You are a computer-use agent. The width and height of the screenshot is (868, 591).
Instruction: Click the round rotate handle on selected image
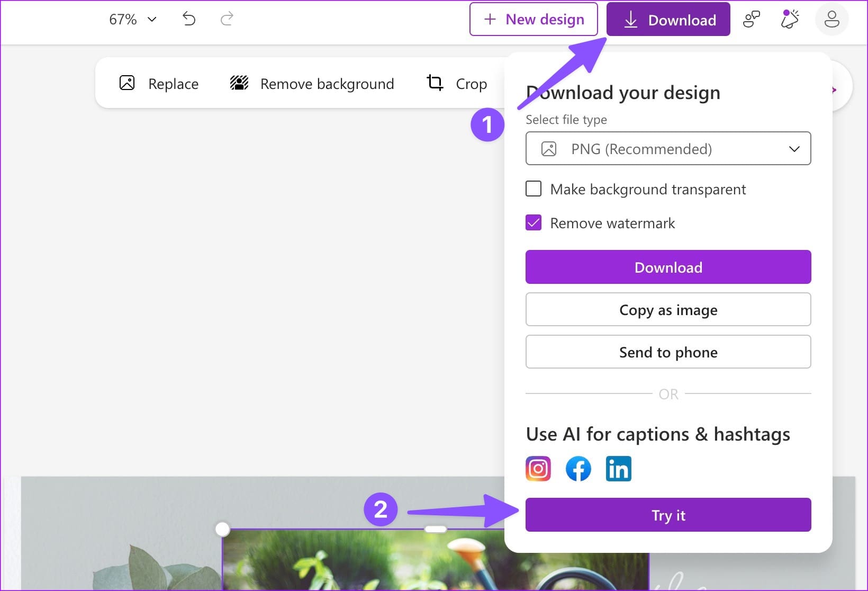222,529
